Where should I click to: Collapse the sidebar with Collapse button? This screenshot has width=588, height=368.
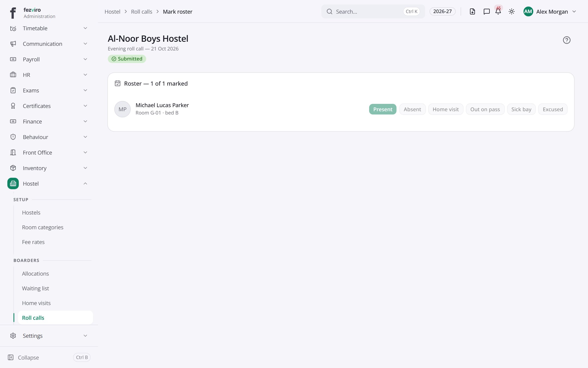coord(49,357)
